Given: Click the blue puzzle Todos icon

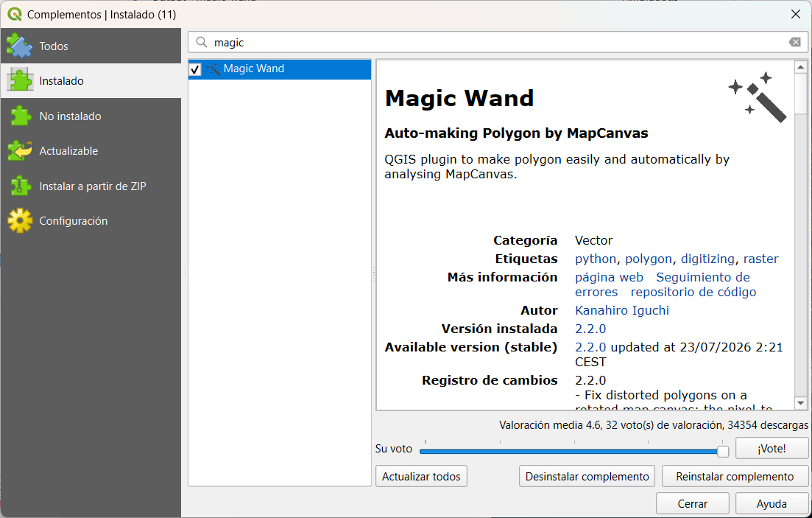Looking at the screenshot, I should [x=20, y=46].
